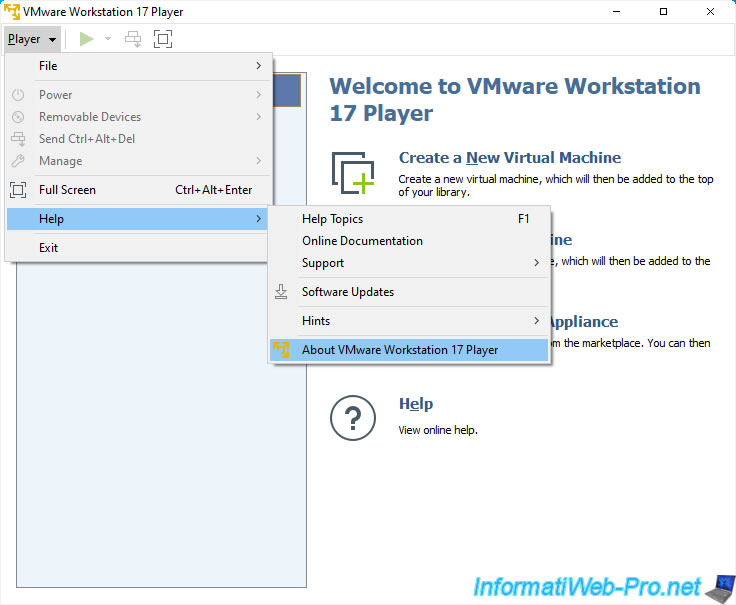
Task: Click the Help heading link
Action: coord(415,404)
